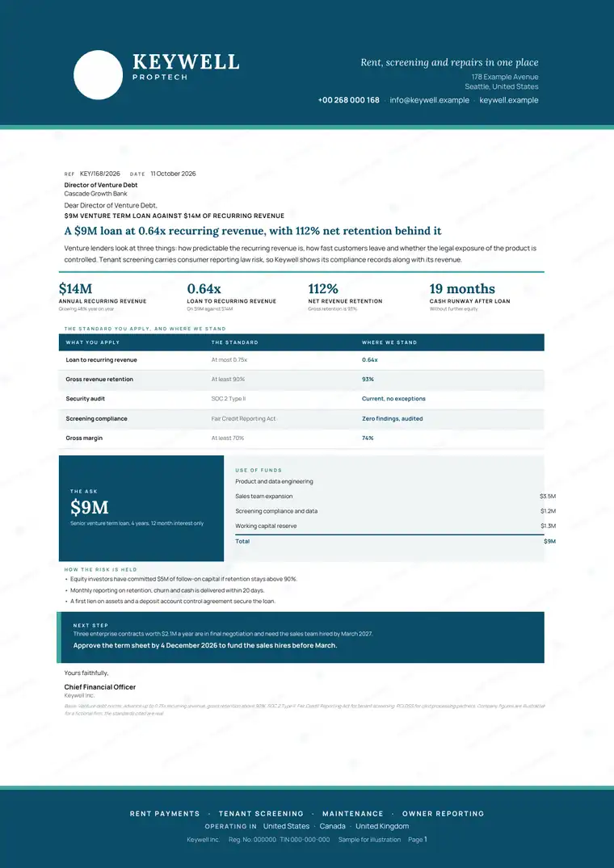Screen dimensions: 614x868
Task: Click the 'Security audit' row label
Action: pyautogui.click(x=86, y=399)
